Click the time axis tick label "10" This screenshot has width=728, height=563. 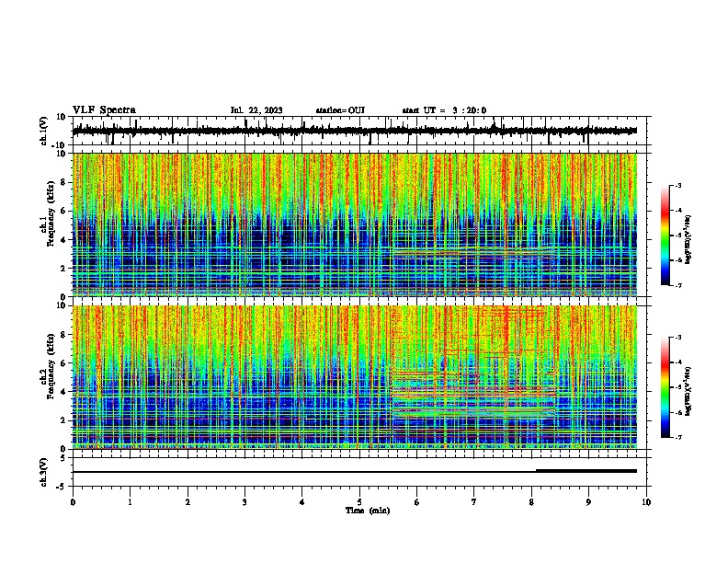coord(646,502)
